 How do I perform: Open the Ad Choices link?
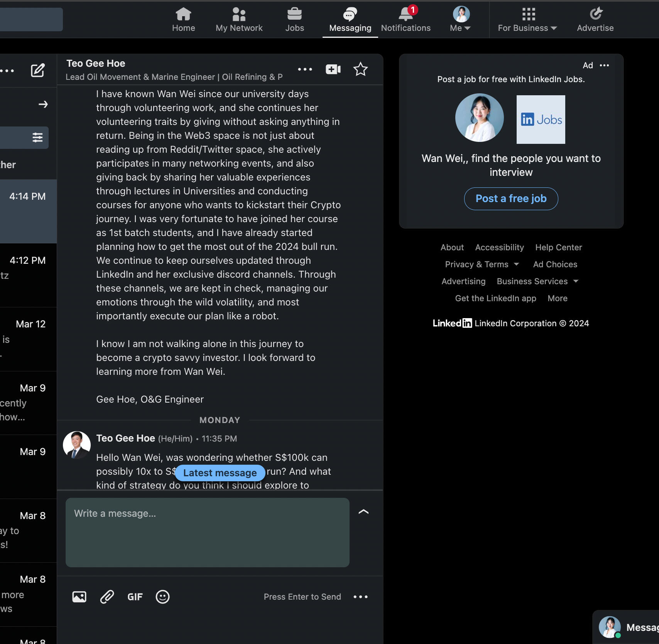click(555, 265)
